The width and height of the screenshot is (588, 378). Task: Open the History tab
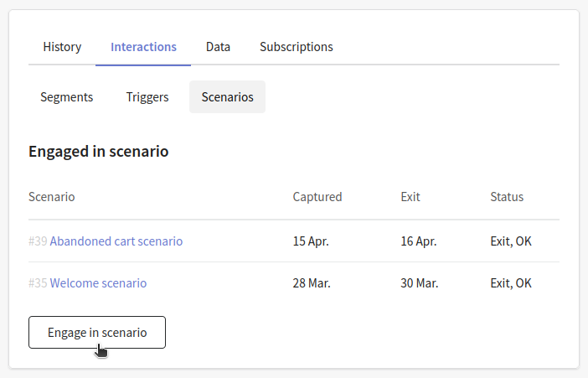(x=62, y=47)
